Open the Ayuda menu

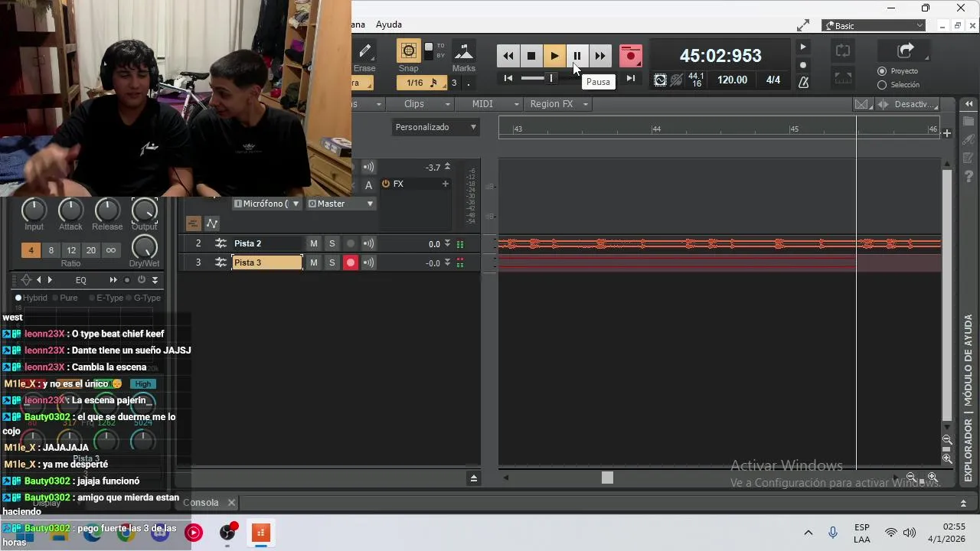pos(388,24)
